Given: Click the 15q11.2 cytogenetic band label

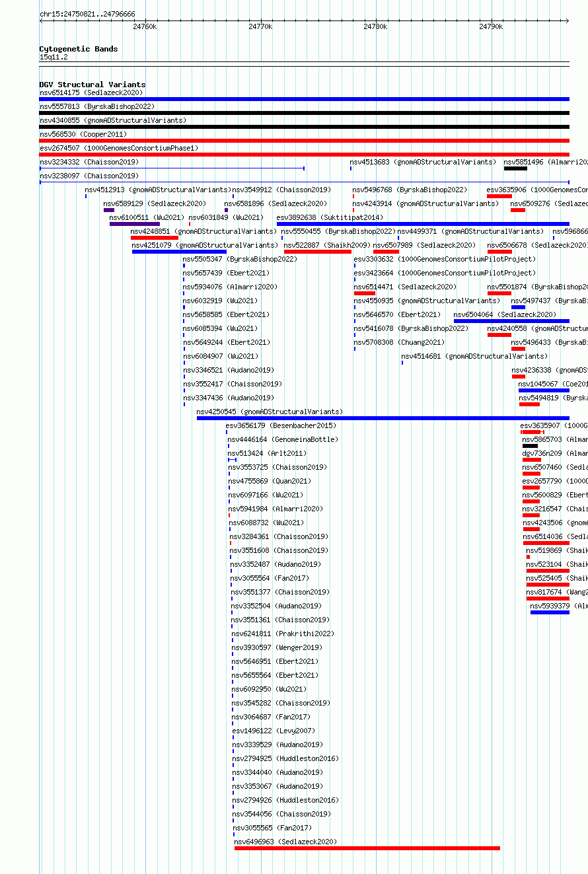Looking at the screenshot, I should pos(54,57).
